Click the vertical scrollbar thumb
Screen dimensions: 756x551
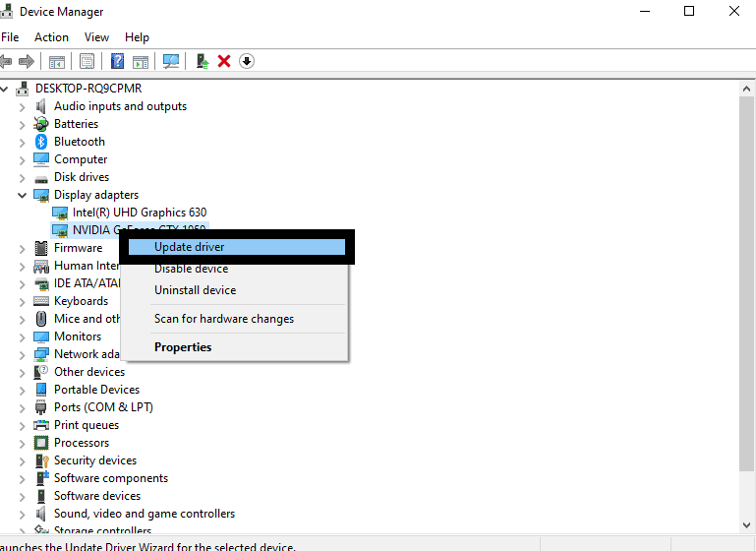pyautogui.click(x=747, y=283)
